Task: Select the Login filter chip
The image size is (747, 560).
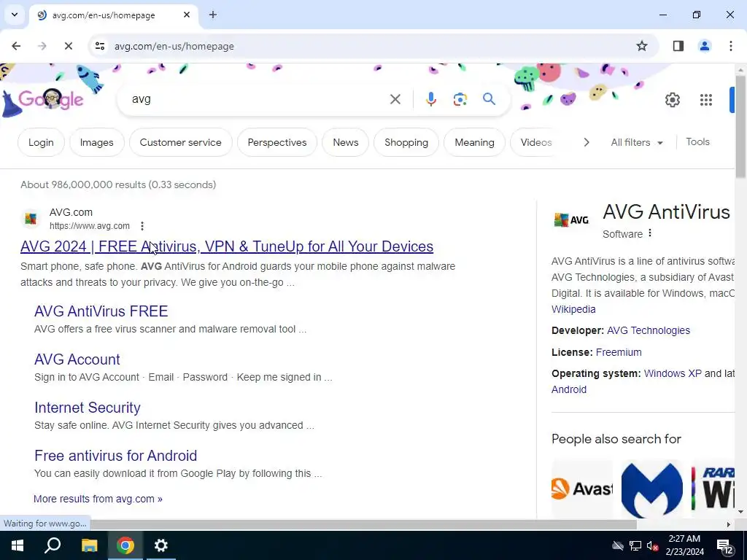Action: tap(41, 142)
